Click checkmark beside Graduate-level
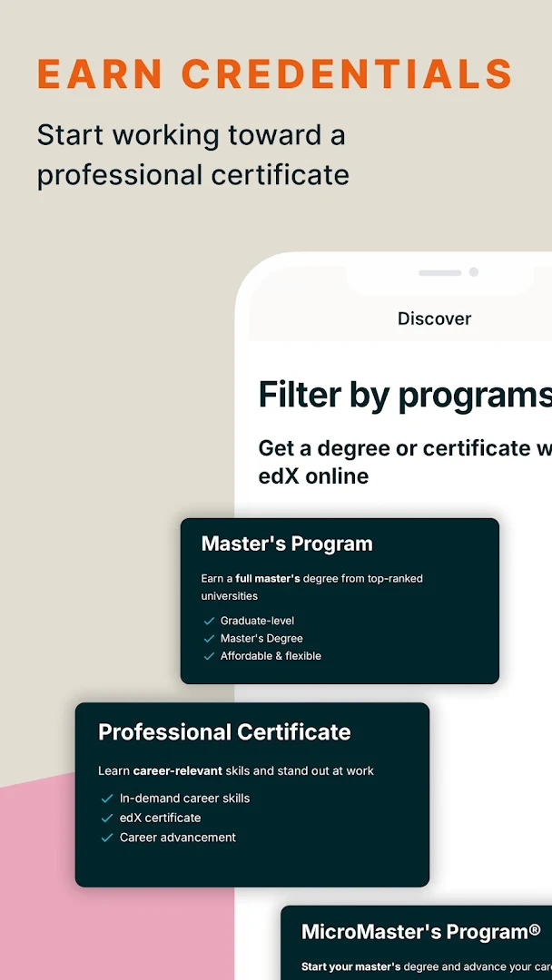Screen dimensions: 552x980 coord(209,622)
